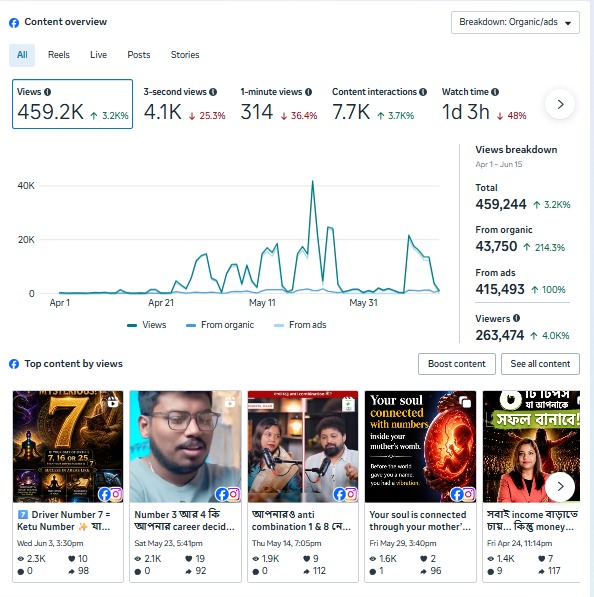Switch to the Posts tab
This screenshot has width=594, height=597.
139,55
